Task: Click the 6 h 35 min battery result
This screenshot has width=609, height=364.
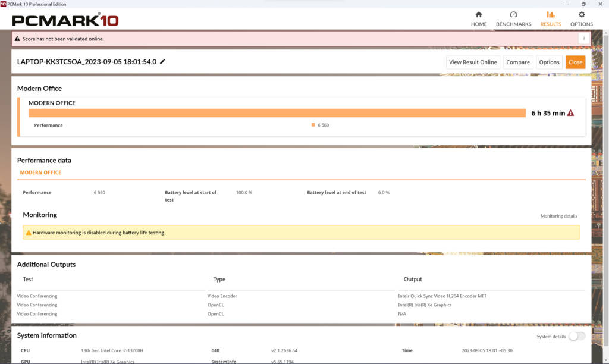Action: [548, 113]
